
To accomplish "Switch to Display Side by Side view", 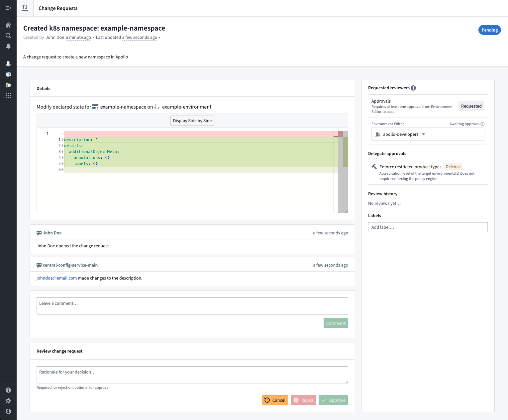I will pyautogui.click(x=192, y=121).
